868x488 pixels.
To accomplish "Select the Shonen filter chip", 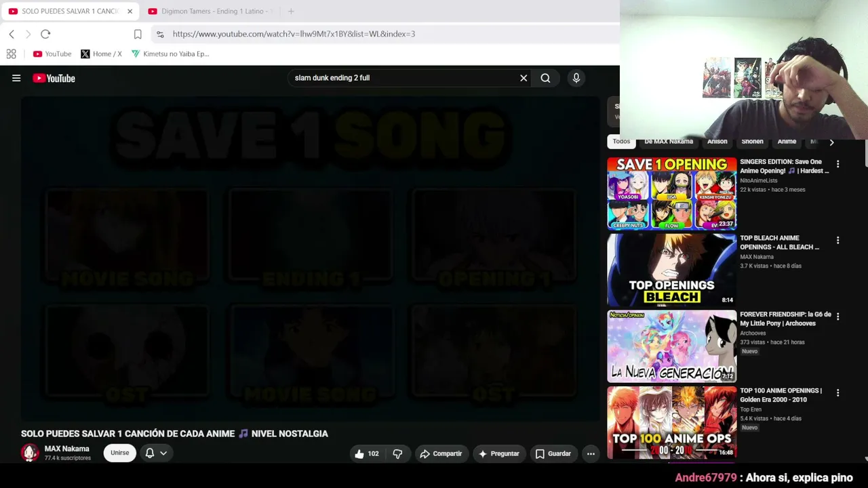I will coord(752,142).
